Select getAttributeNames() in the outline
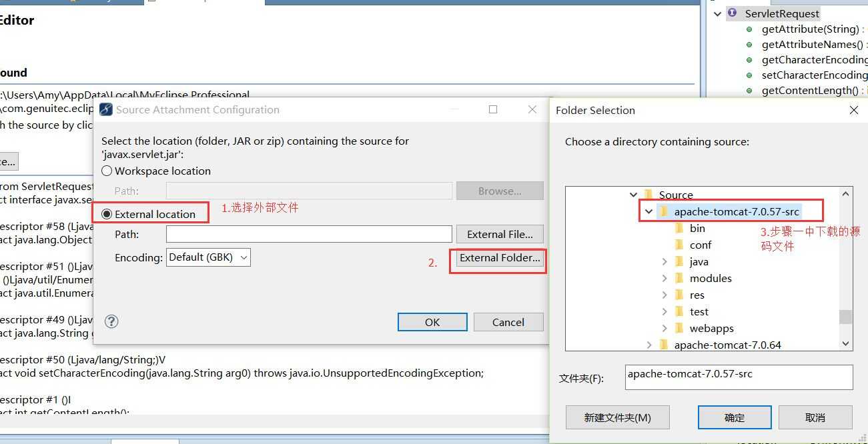This screenshot has width=868, height=444. point(814,44)
